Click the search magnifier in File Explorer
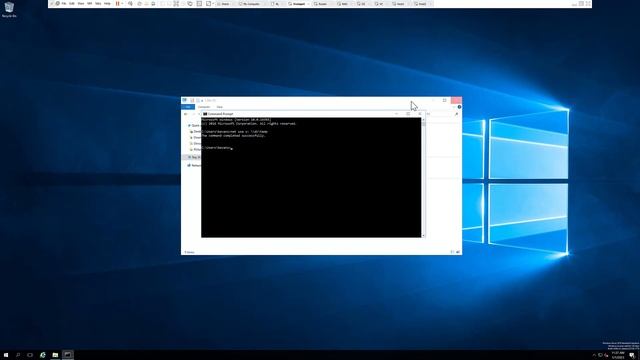The height and width of the screenshot is (360, 640). click(x=456, y=114)
